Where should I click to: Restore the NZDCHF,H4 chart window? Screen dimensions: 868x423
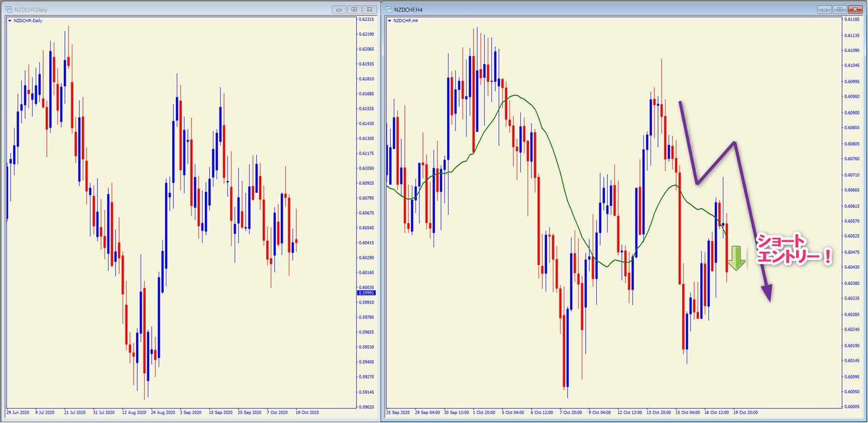coord(839,10)
